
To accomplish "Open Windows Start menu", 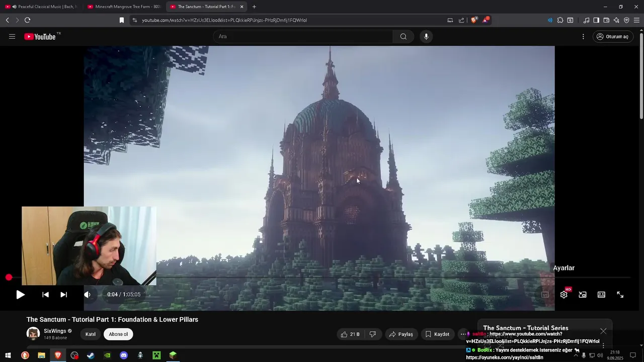I will click(8, 355).
